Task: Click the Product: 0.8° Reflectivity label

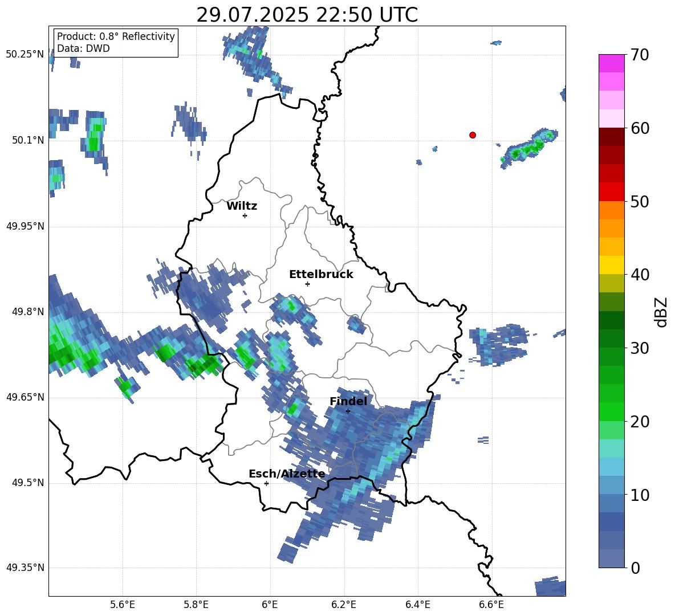Action: (116, 36)
